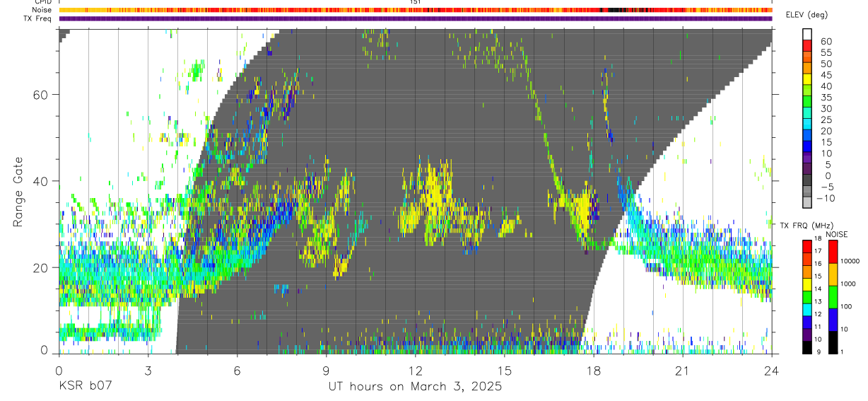Click the '24' tick on the UT hours axis
868x401 pixels.
[772, 370]
